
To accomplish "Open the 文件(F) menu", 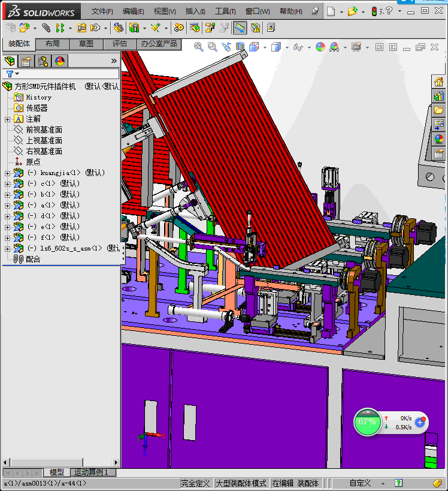I will [102, 11].
